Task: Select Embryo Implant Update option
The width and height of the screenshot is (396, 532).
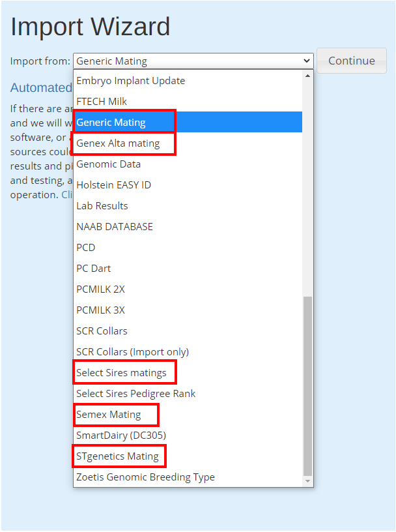Action: tap(188, 81)
